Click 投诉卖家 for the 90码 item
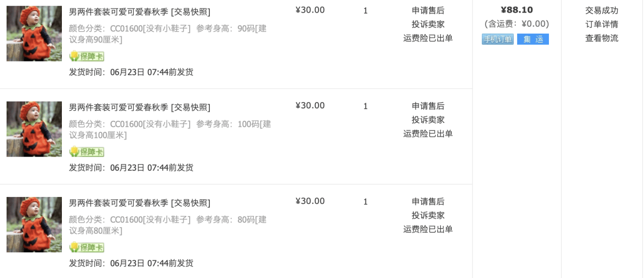 (428, 24)
